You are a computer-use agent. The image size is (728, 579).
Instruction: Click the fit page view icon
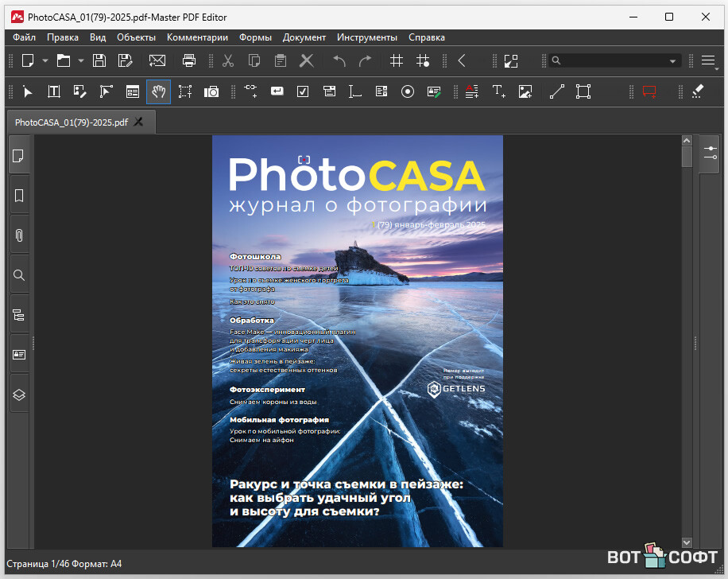[511, 61]
